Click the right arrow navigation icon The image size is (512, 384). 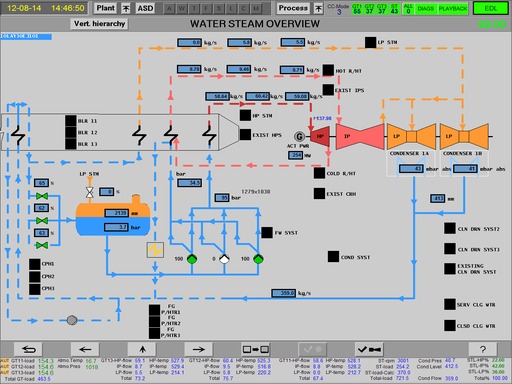pos(199,349)
